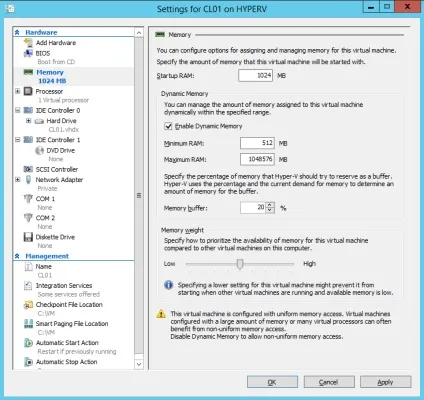Click '1 Virtual processor' text
The width and height of the screenshot is (424, 400).
63,100
